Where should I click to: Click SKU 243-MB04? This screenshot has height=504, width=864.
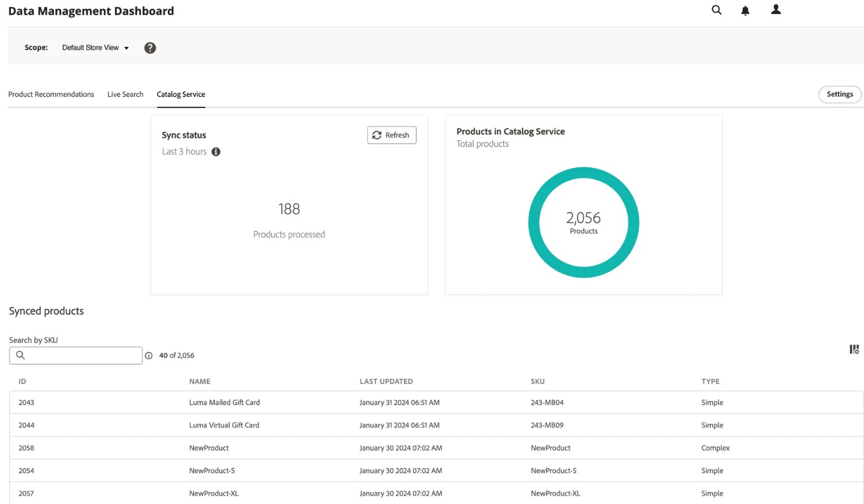pyautogui.click(x=547, y=403)
